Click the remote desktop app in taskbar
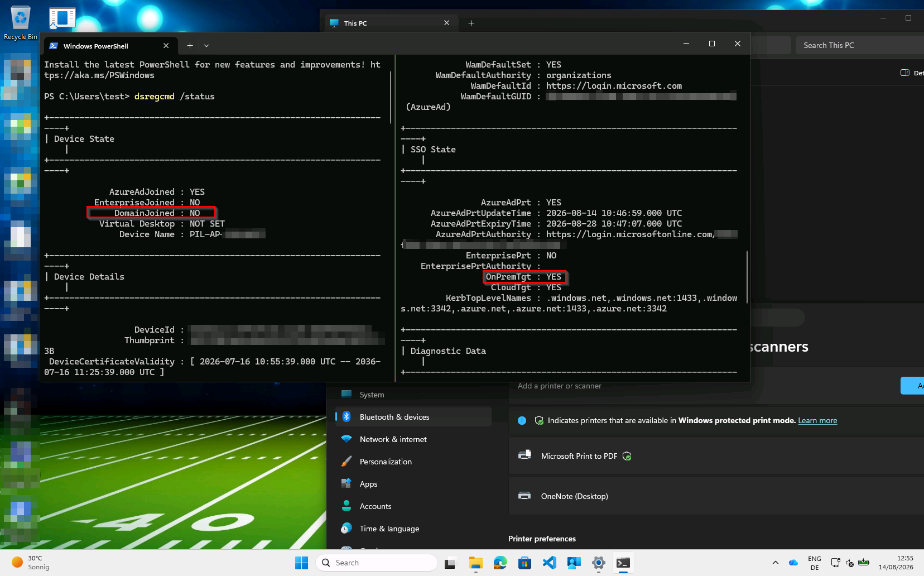The image size is (924, 576). point(574,563)
